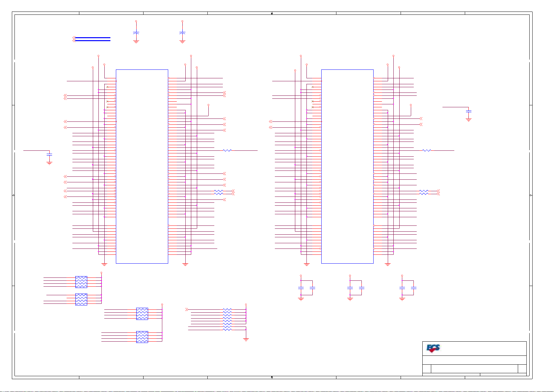
Task: Select the lowest resistor pack at bottom center-left
Action: tap(142, 337)
